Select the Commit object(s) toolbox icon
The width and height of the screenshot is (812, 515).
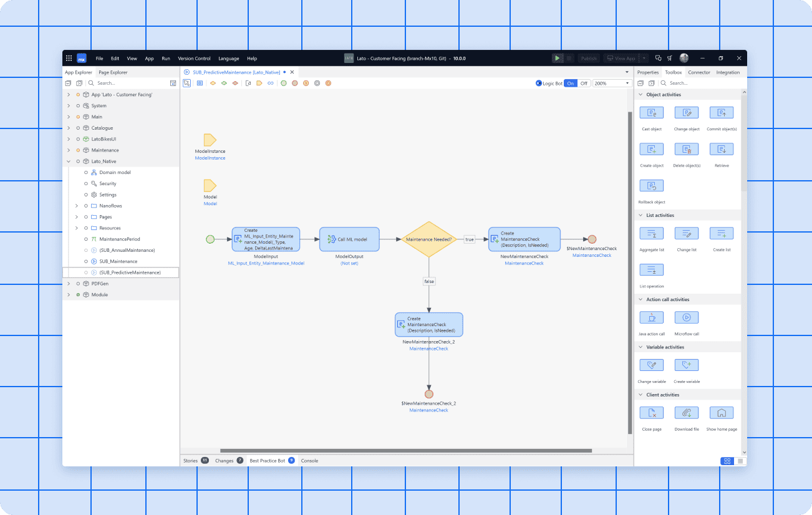pyautogui.click(x=721, y=113)
